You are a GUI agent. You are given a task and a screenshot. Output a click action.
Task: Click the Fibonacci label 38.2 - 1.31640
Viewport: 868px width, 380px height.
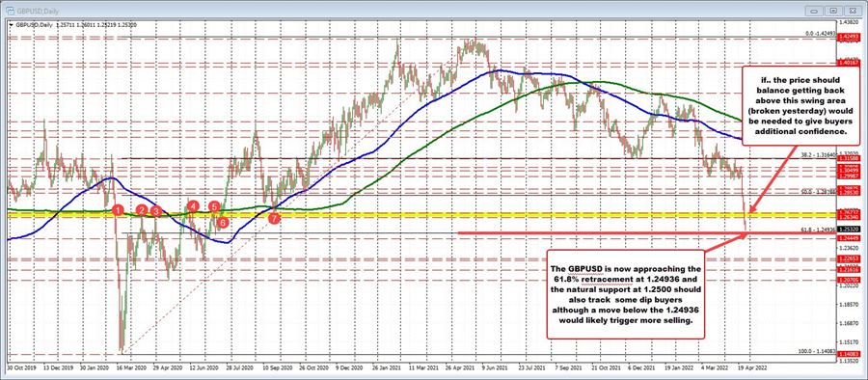(x=819, y=155)
